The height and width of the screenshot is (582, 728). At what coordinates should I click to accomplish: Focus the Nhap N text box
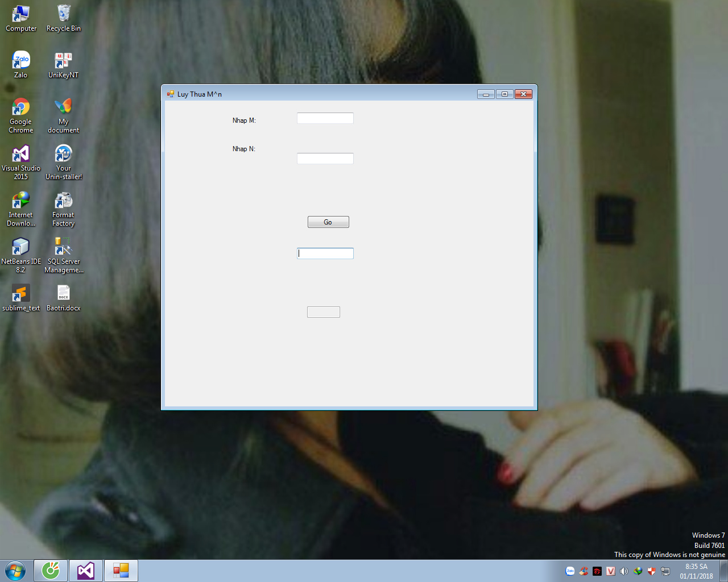[325, 159]
